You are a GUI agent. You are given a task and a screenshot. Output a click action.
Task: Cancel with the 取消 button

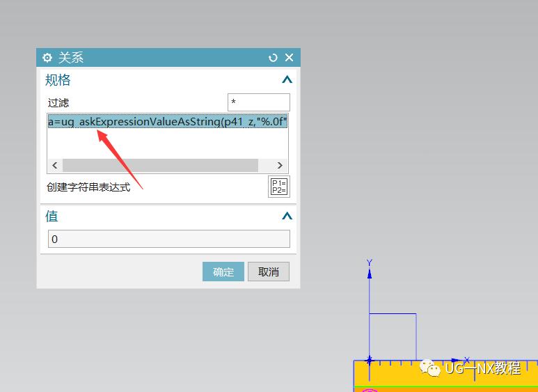[269, 272]
